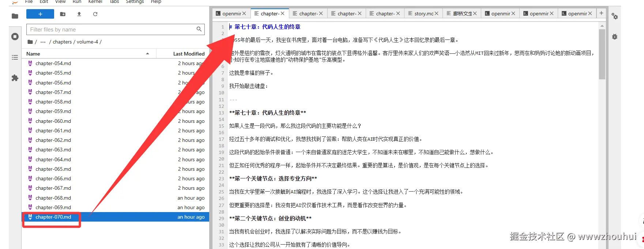Image resolution: width=644 pixels, height=249 pixels.
Task: Open the Extension Manager puzzle icon
Action: 15,78
